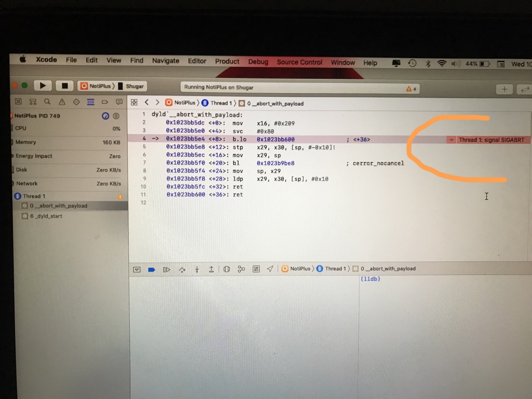
Task: Select Shugar device destination dropdown
Action: pos(131,86)
